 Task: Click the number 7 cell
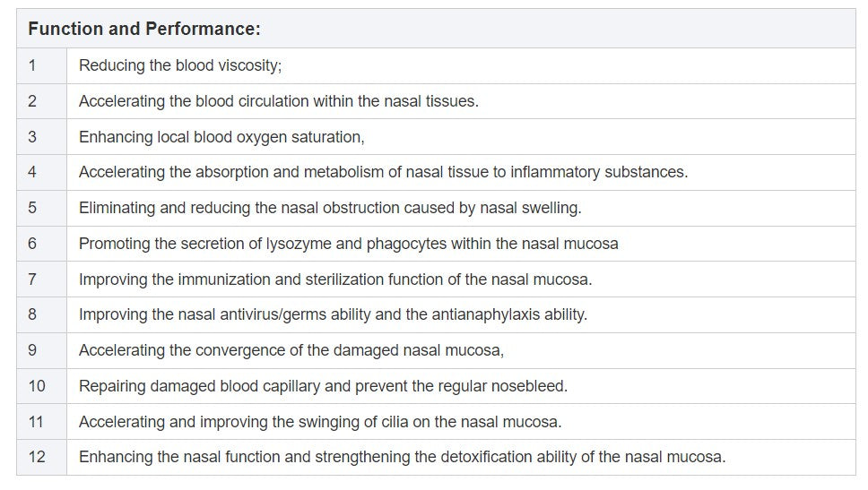pos(32,279)
